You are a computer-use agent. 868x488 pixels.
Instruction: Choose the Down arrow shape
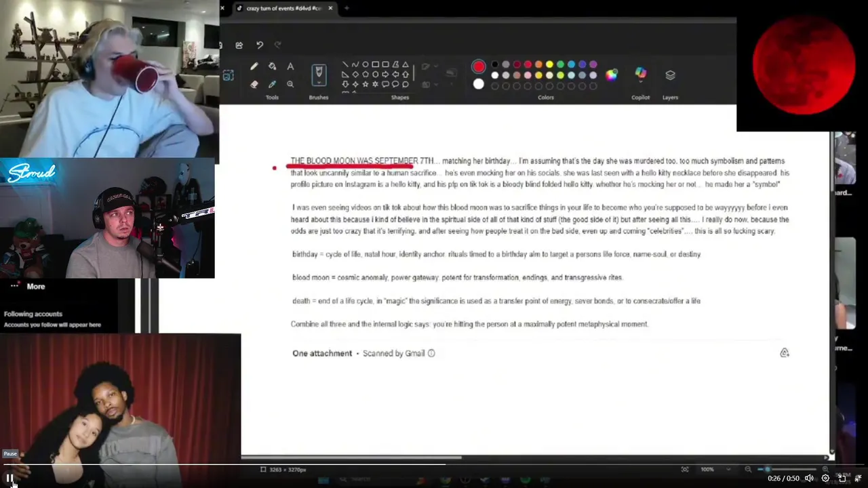point(345,84)
